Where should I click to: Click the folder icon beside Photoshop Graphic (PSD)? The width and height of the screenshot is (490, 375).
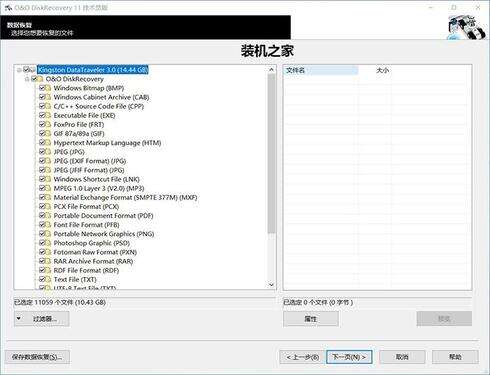[48, 243]
